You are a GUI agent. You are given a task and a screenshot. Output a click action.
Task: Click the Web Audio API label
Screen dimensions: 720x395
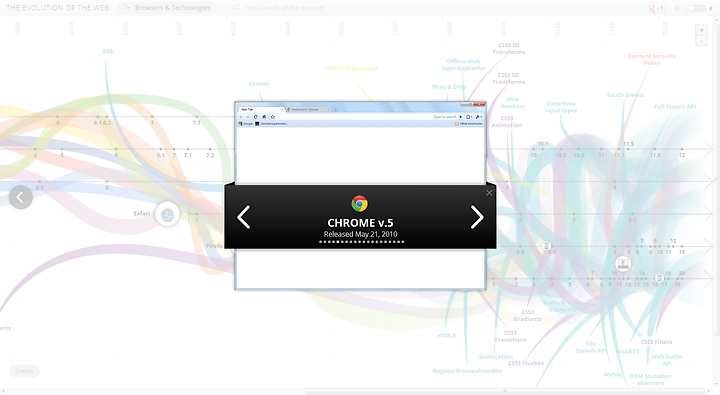coord(666,360)
